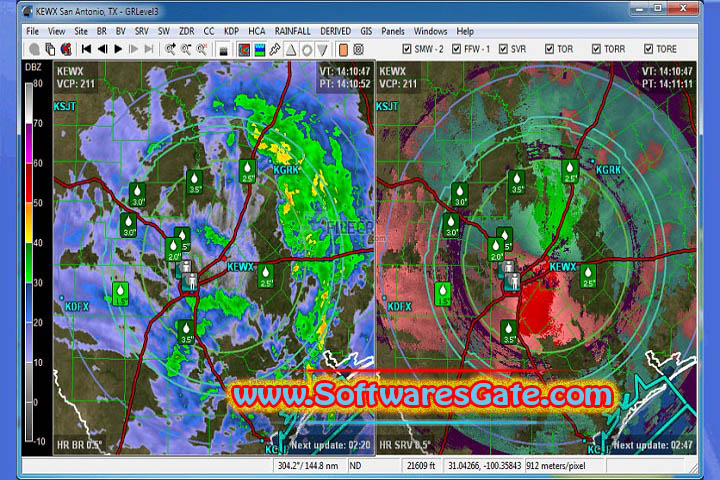Click the DBZ color scale legend bar
The image size is (720, 480).
[x=29, y=262]
